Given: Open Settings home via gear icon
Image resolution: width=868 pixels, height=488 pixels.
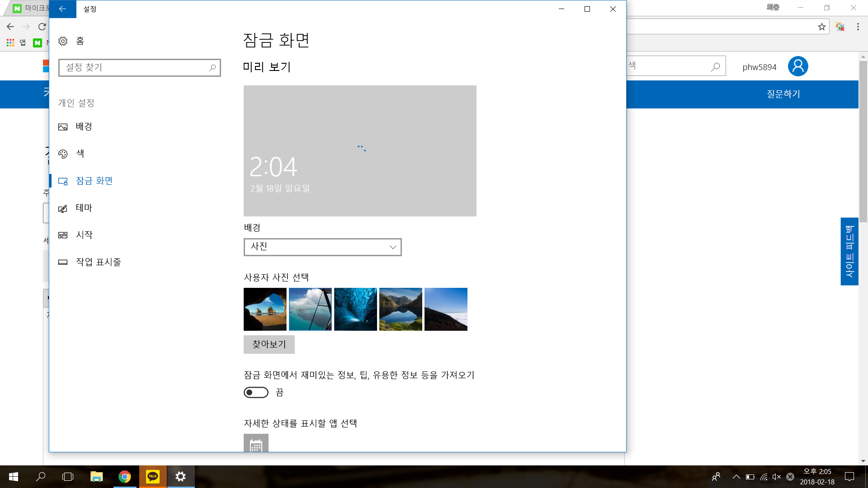Looking at the screenshot, I should click(x=63, y=41).
